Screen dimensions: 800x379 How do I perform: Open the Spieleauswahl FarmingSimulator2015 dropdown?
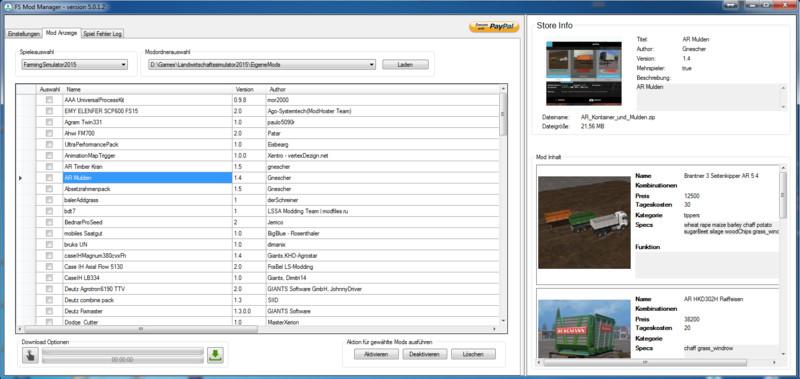coord(74,65)
